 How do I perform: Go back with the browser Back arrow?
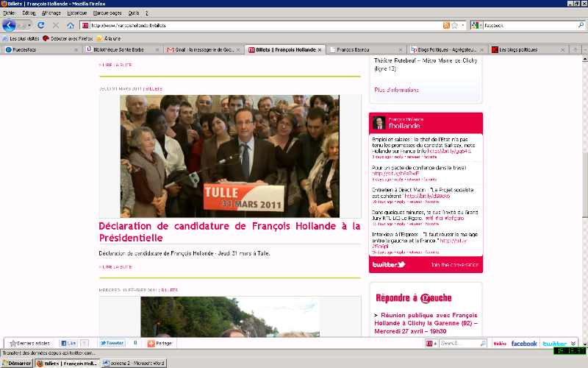(9, 25)
